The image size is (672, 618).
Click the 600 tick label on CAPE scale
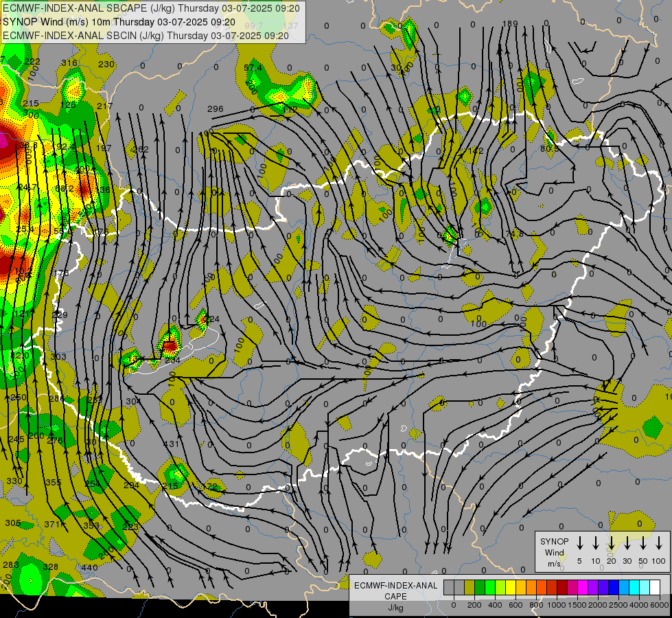[515, 605]
